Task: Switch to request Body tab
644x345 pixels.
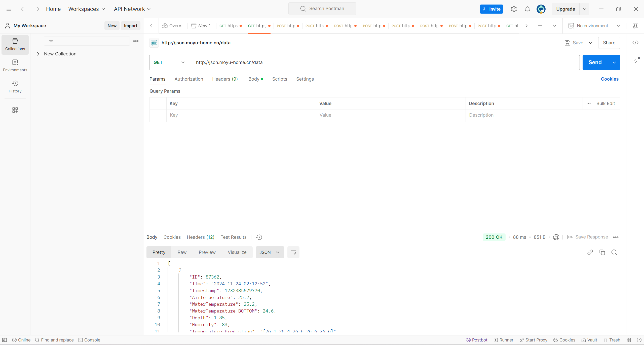Action: coord(256,79)
